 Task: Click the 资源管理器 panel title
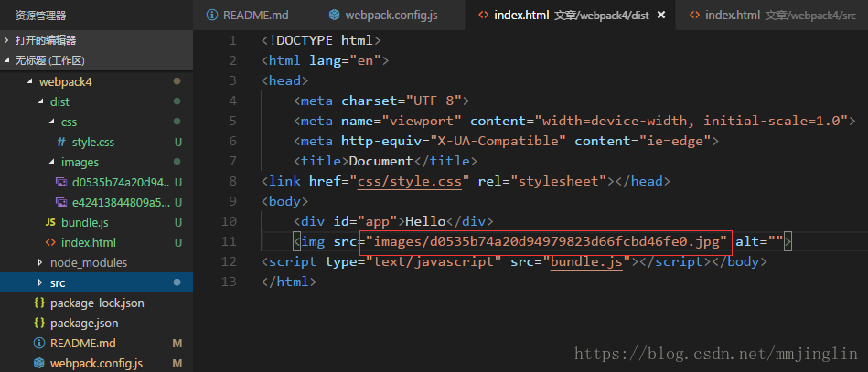click(41, 16)
